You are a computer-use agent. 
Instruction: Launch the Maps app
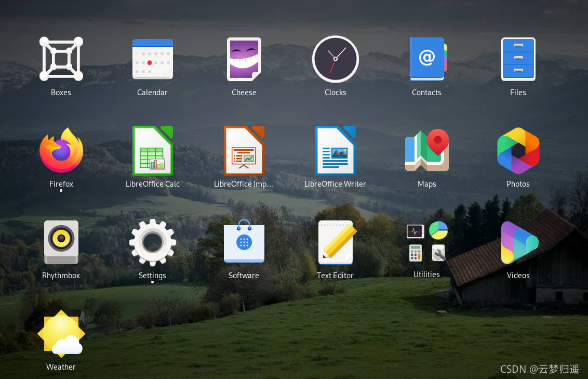click(427, 150)
